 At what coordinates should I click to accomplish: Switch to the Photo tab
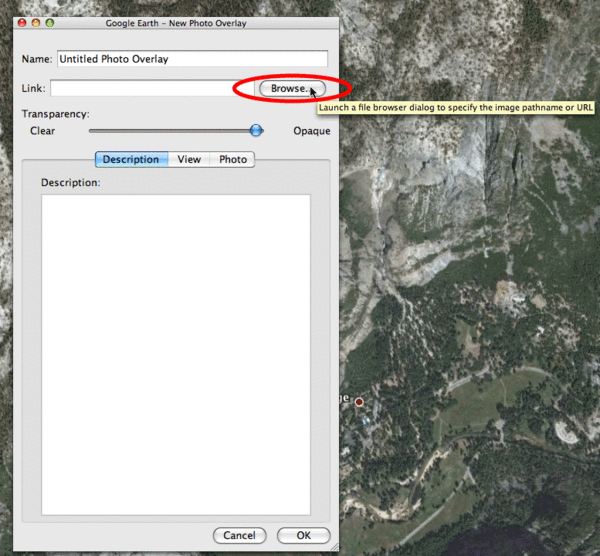tap(232, 159)
